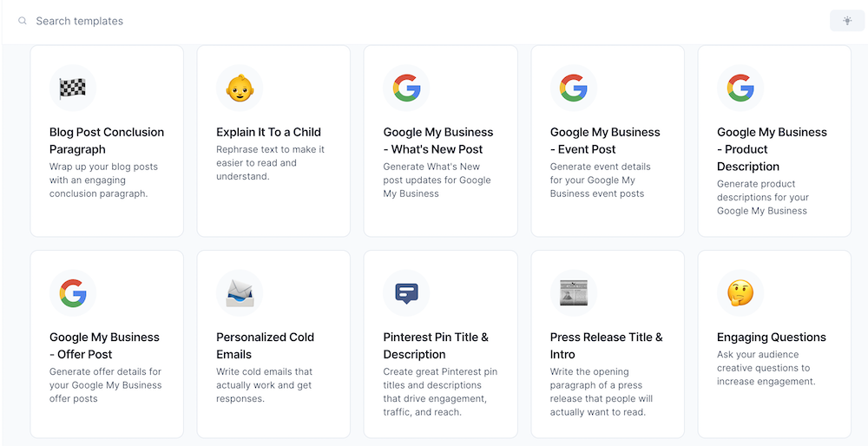Click the mail tray icon for Cold Emails

(x=240, y=293)
